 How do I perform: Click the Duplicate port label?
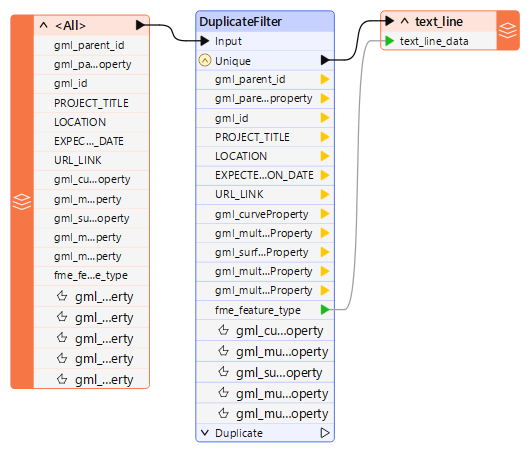pyautogui.click(x=239, y=433)
